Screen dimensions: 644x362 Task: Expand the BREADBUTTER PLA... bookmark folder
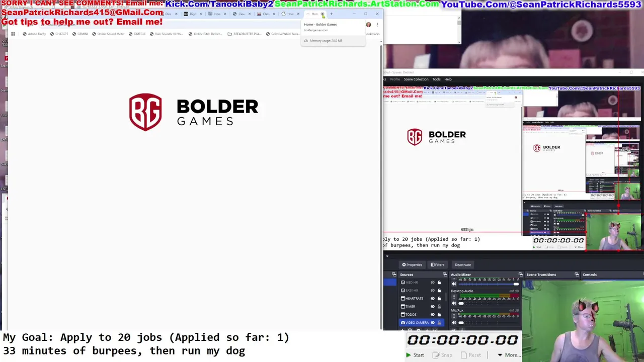point(244,34)
